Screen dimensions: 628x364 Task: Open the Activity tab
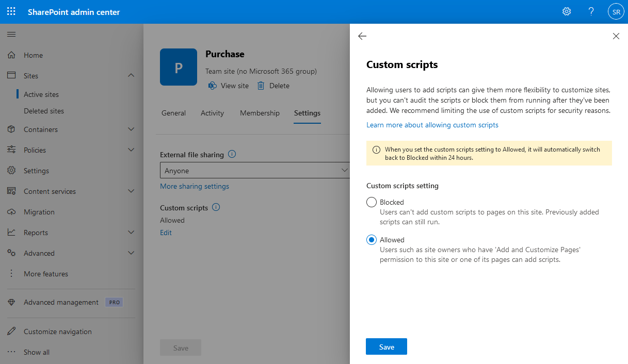tap(212, 113)
